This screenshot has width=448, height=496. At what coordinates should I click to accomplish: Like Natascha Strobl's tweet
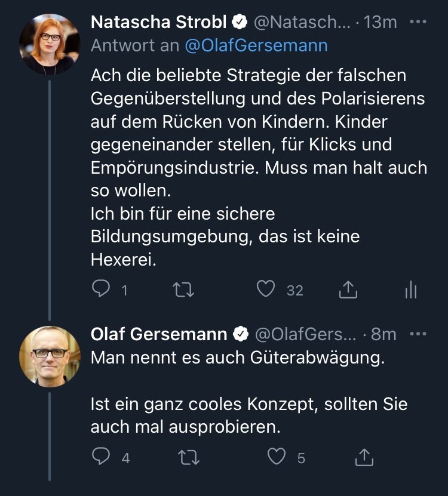point(265,290)
